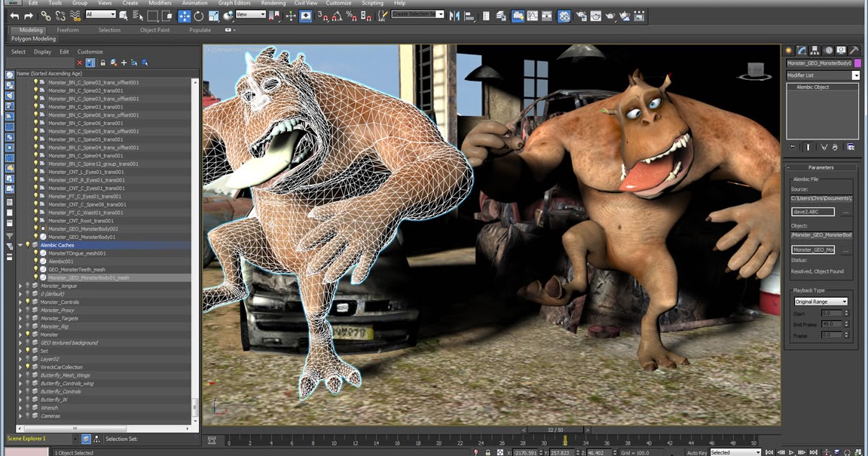This screenshot has width=868, height=456.
Task: Click the Redo arrow in the main toolbar
Action: (28, 16)
